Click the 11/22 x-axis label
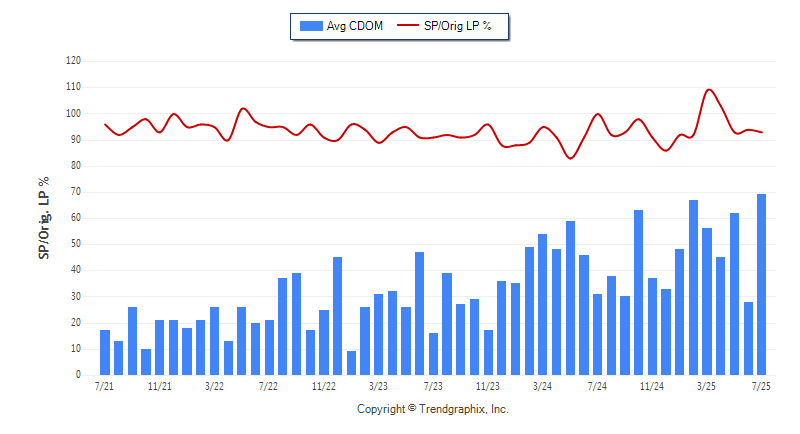The width and height of the screenshot is (800, 434). click(323, 386)
